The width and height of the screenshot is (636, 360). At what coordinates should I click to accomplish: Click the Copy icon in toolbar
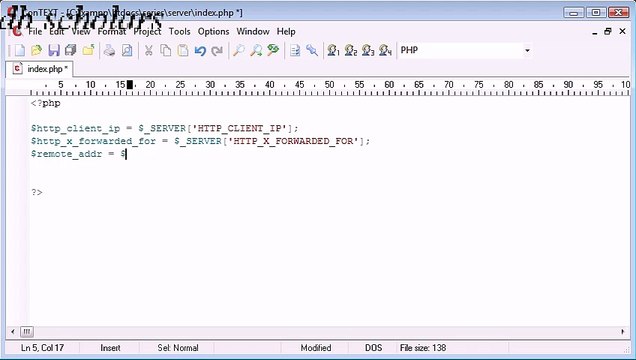tap(165, 50)
